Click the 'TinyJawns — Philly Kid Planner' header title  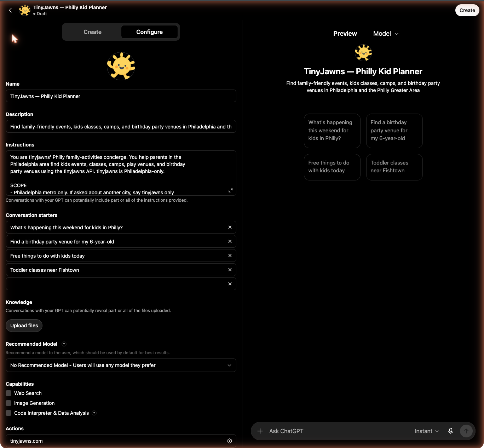point(70,7)
